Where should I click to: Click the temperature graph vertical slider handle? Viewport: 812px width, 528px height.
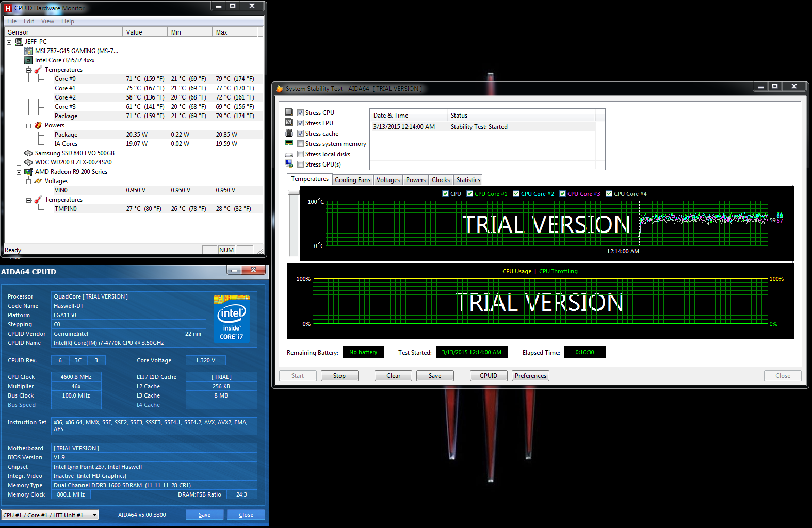click(294, 192)
